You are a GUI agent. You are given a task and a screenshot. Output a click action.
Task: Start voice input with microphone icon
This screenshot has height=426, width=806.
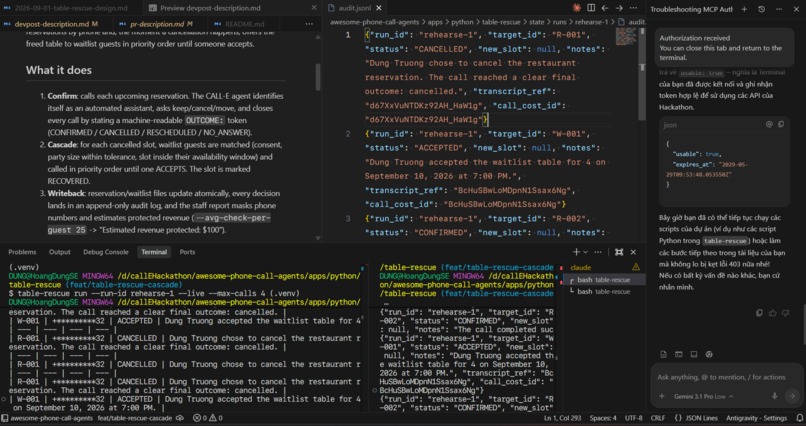774,396
